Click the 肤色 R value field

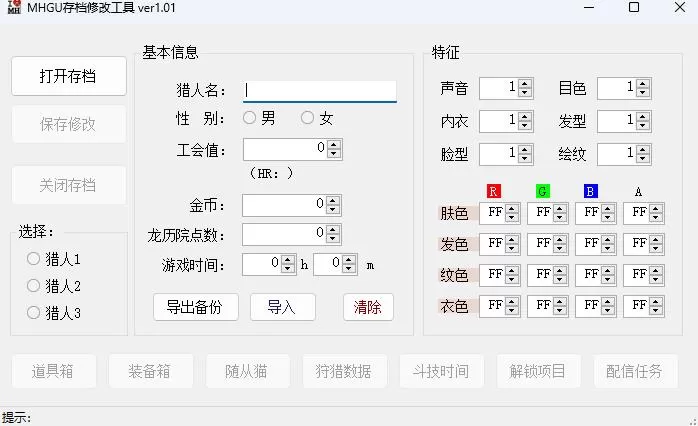click(500, 213)
